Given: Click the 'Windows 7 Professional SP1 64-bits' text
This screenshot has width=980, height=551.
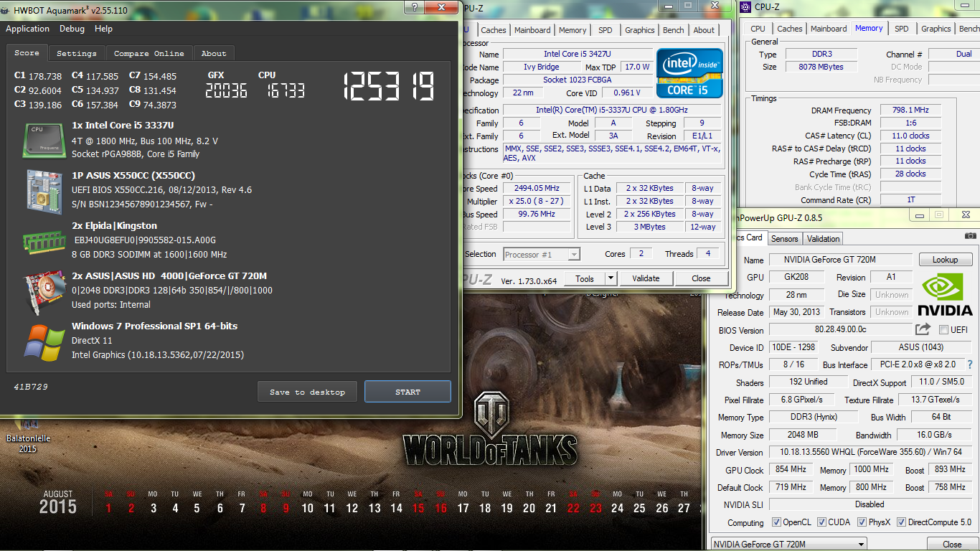Looking at the screenshot, I should pos(154,326).
